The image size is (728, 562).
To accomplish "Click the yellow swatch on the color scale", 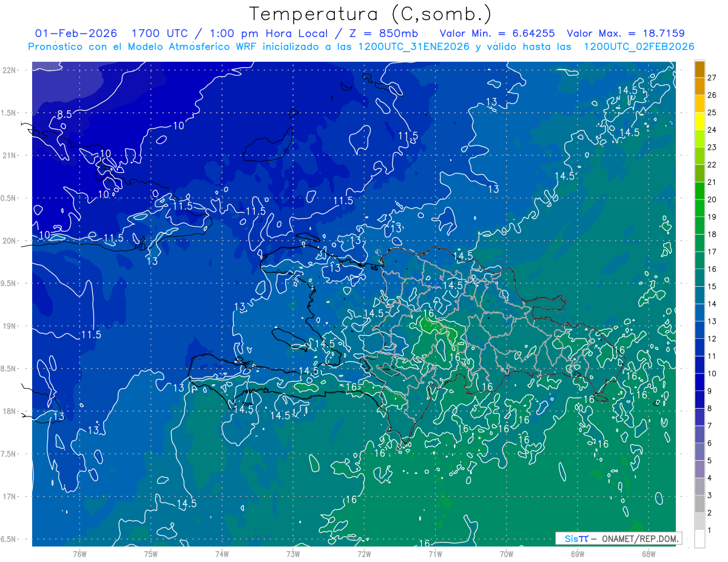I will pyautogui.click(x=700, y=121).
